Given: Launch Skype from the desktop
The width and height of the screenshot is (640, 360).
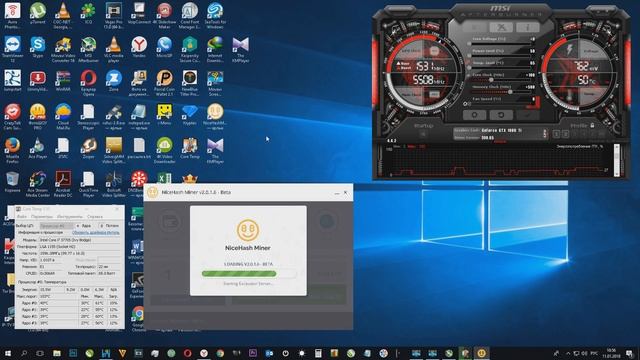Looking at the screenshot, I should pos(38,47).
